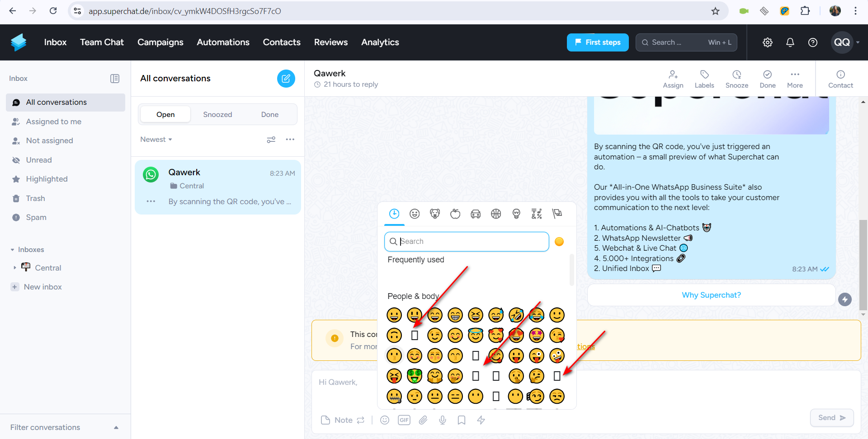Go to Automations
868x439 pixels.
click(223, 42)
